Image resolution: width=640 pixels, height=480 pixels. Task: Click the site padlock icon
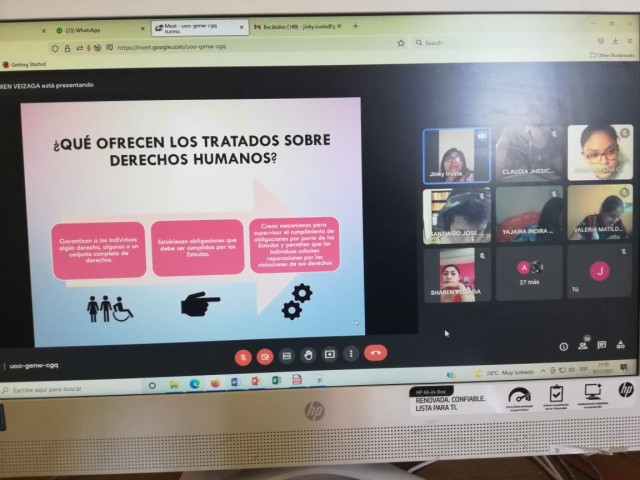[x=67, y=48]
